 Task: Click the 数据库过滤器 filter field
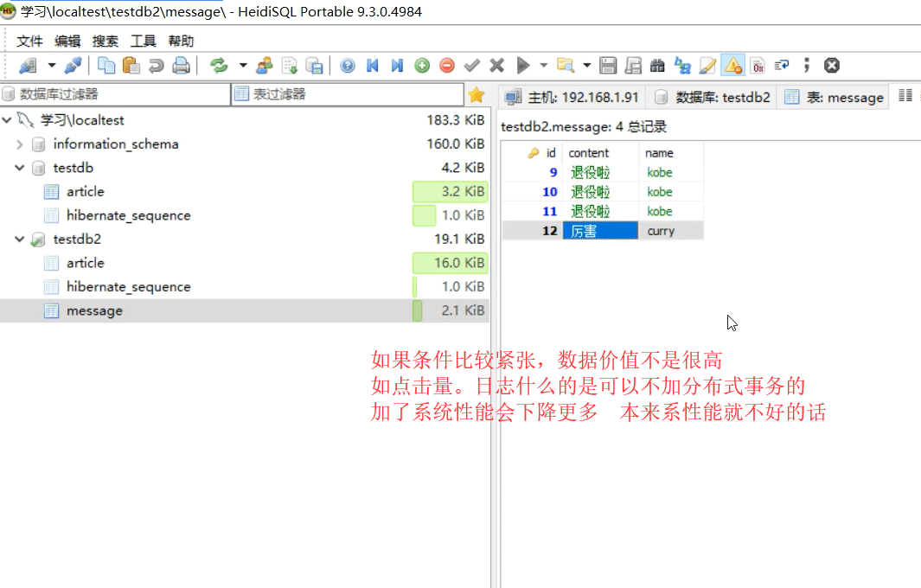pyautogui.click(x=115, y=94)
